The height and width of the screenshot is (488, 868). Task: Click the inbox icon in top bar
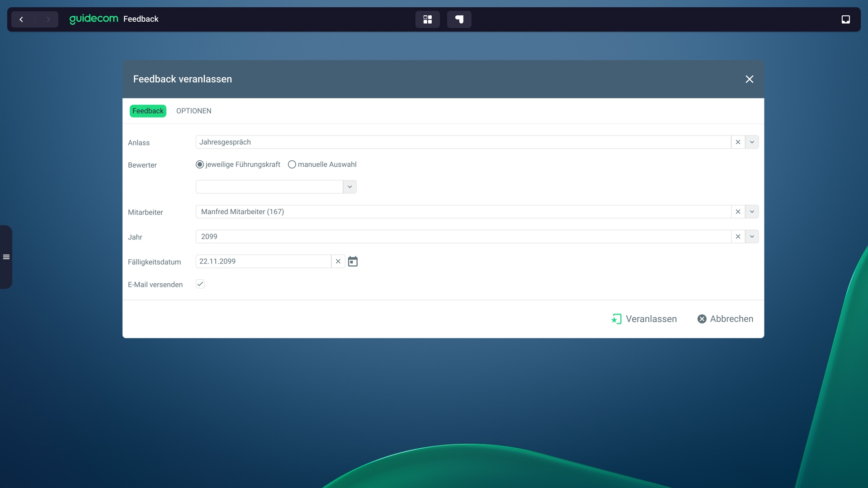point(845,19)
